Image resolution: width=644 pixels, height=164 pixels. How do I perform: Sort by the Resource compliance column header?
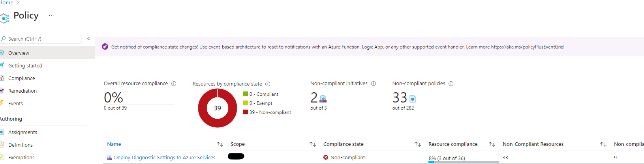453,144
